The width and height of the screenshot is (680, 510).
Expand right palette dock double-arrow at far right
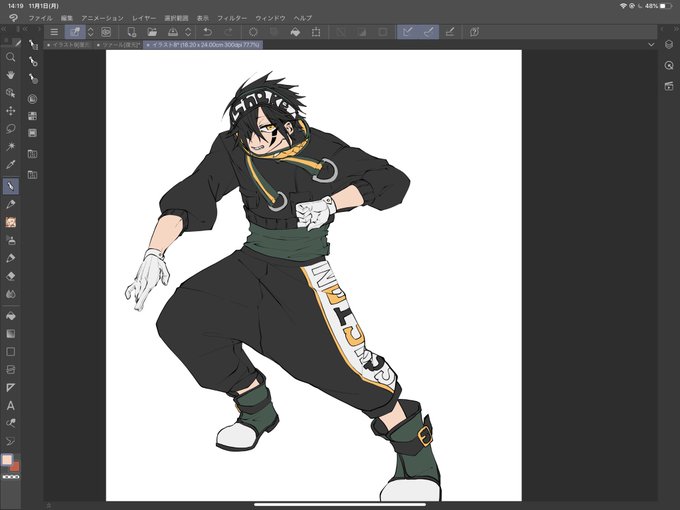click(676, 29)
